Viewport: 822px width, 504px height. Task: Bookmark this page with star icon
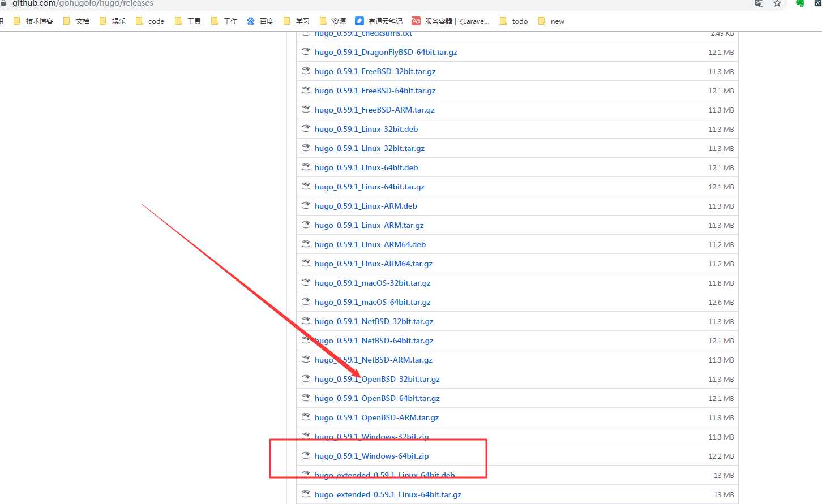click(x=777, y=3)
